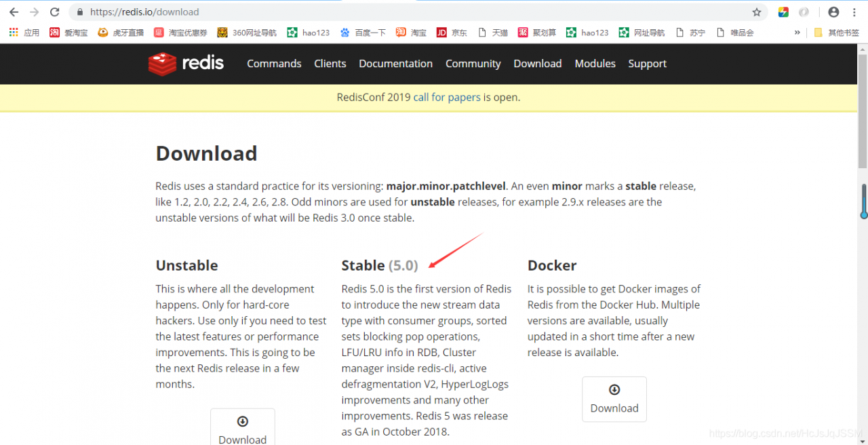Follow the "call for papers" link

(447, 98)
